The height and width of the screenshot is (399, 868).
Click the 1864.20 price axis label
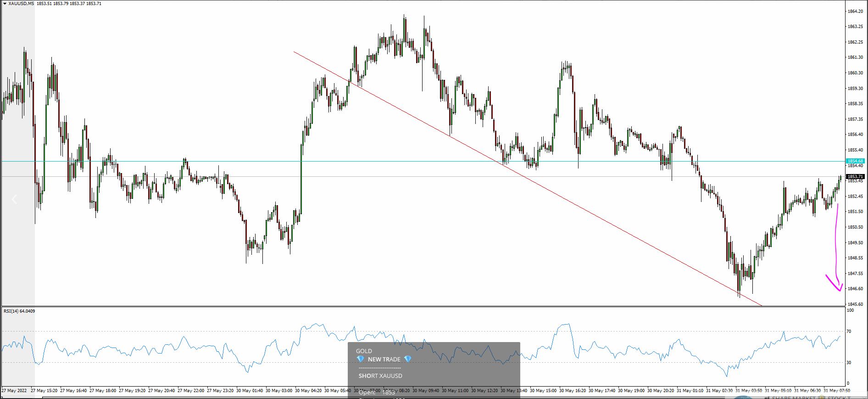coord(856,11)
